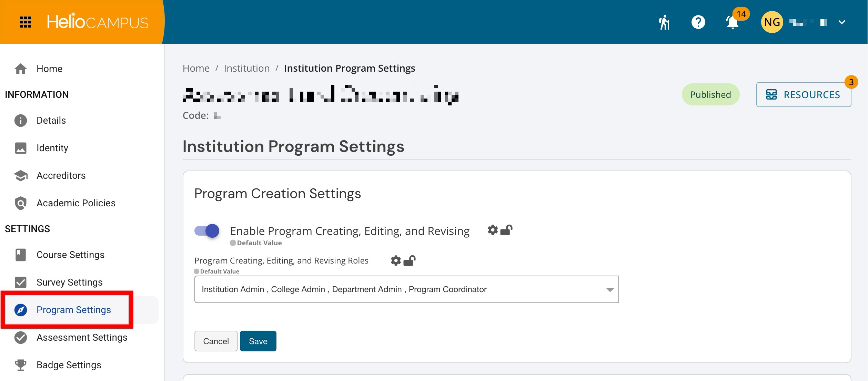Open the help question mark icon
Image resolution: width=868 pixels, height=381 pixels.
click(x=698, y=22)
